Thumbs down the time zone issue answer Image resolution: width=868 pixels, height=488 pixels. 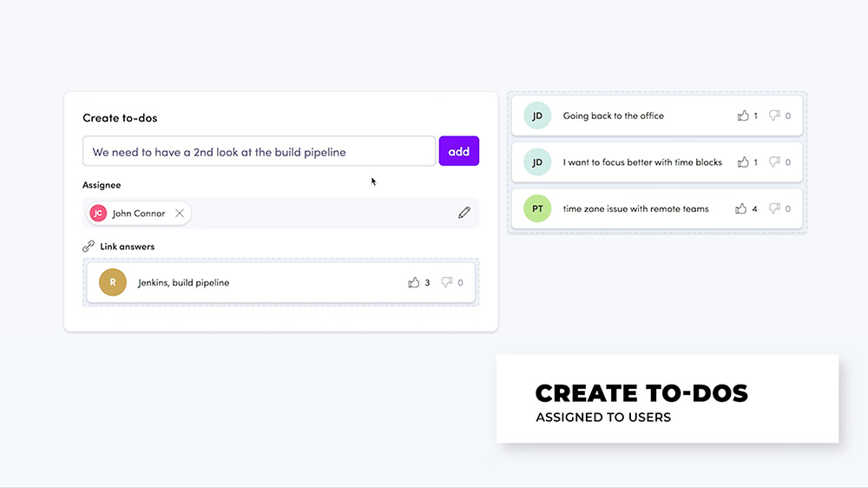tap(774, 208)
